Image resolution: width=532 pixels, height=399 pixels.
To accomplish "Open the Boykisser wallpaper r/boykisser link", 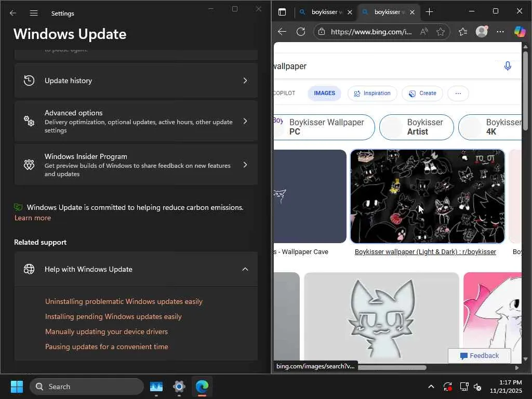I will (425, 252).
